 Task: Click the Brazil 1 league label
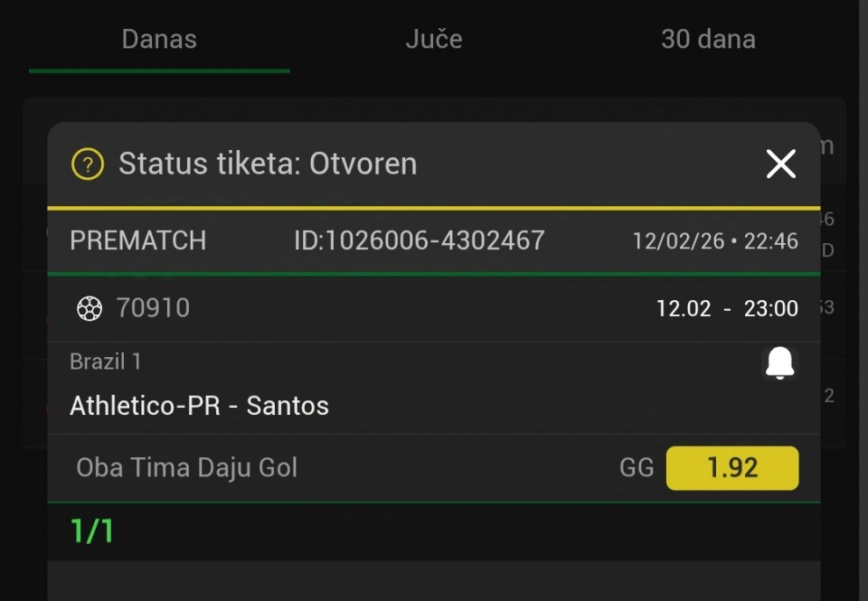pyautogui.click(x=106, y=362)
